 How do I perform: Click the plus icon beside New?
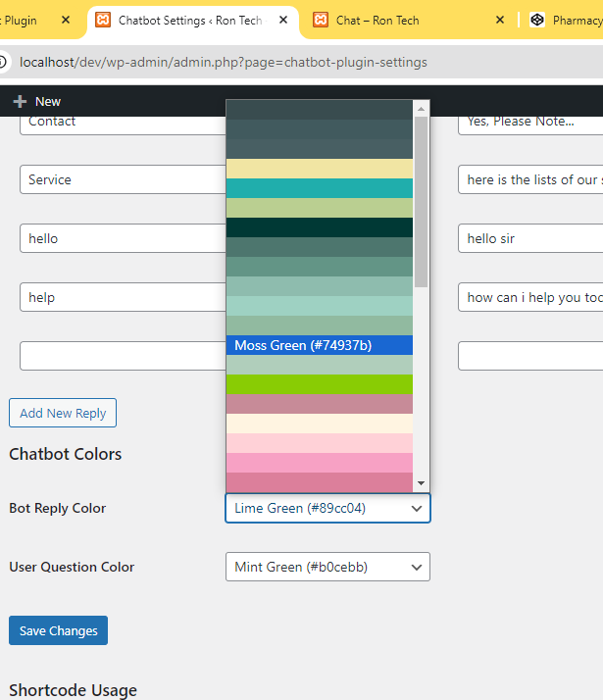(x=20, y=101)
